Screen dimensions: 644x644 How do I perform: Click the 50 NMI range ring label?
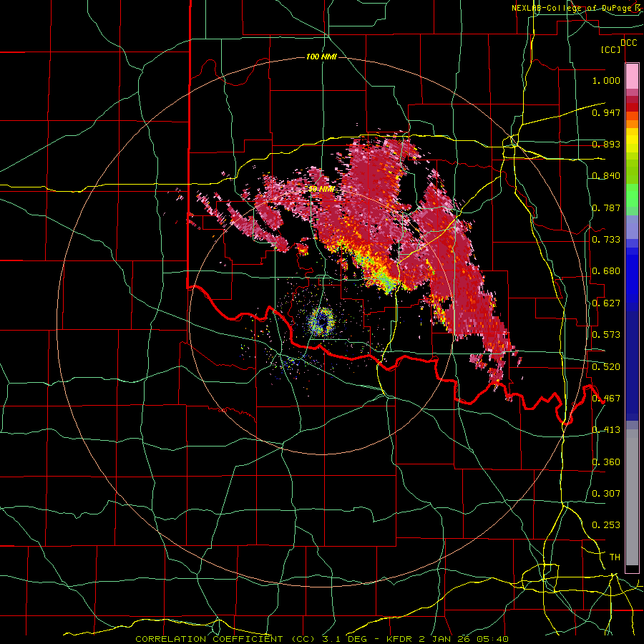[x=321, y=189]
